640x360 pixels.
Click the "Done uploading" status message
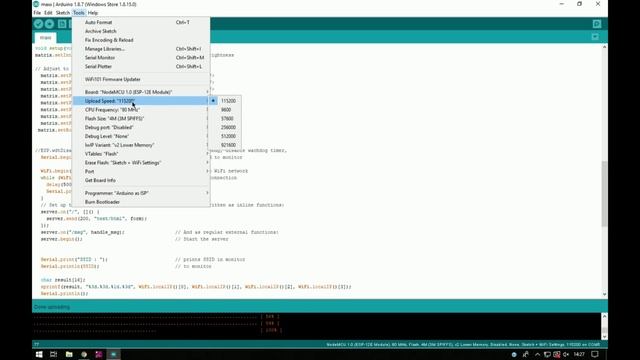click(x=52, y=307)
